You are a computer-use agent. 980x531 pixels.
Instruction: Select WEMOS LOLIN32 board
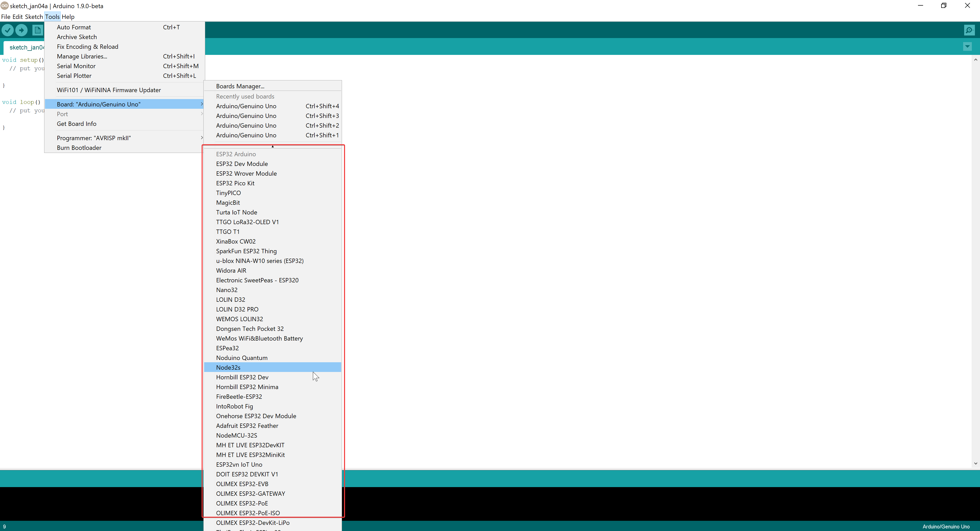(x=272, y=319)
